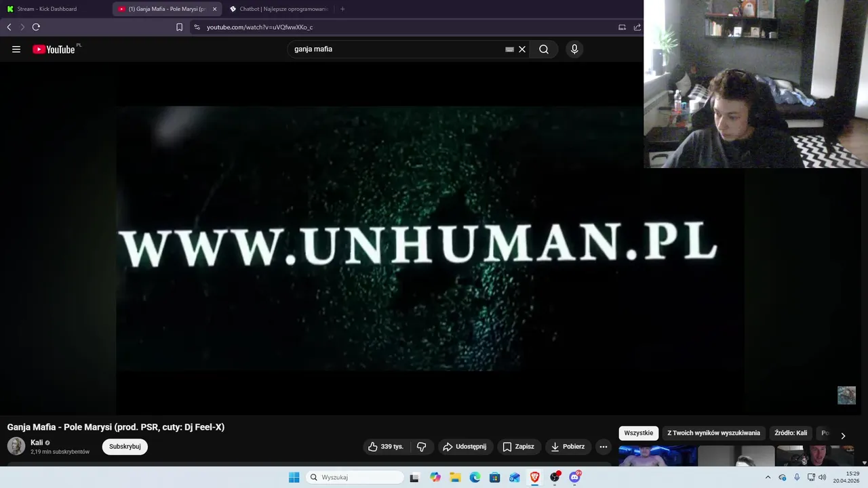The width and height of the screenshot is (868, 488).
Task: Switch to Brave browser on the taskbar
Action: (534, 477)
